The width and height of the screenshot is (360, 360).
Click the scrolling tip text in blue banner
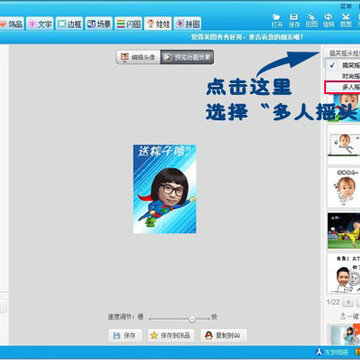tap(247, 37)
